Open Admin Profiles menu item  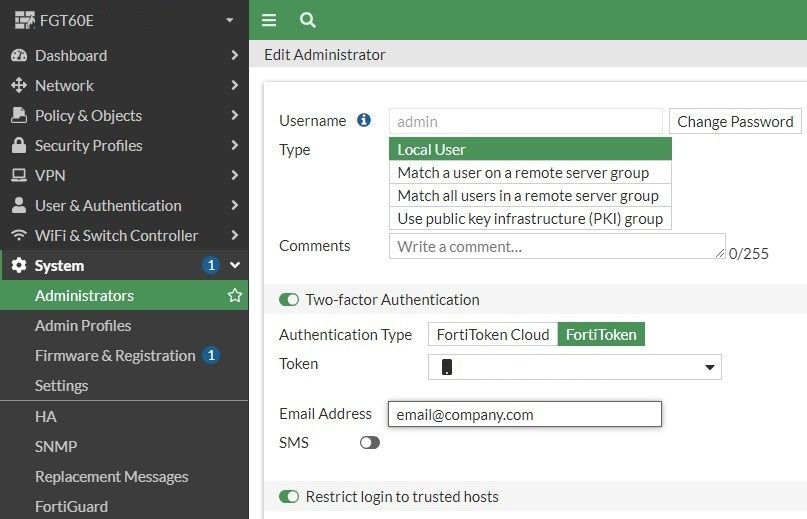point(83,326)
